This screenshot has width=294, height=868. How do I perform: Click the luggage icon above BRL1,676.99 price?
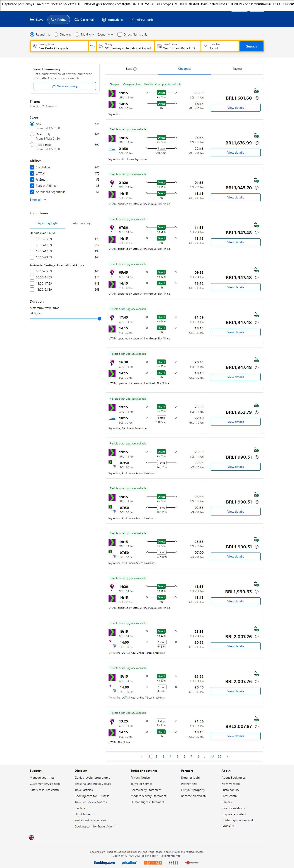point(256,136)
